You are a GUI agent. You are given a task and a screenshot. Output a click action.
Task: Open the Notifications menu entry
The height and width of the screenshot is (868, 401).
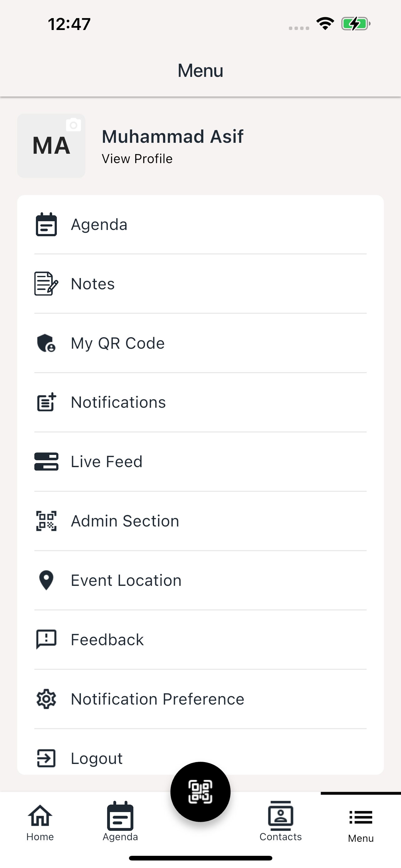point(200,402)
